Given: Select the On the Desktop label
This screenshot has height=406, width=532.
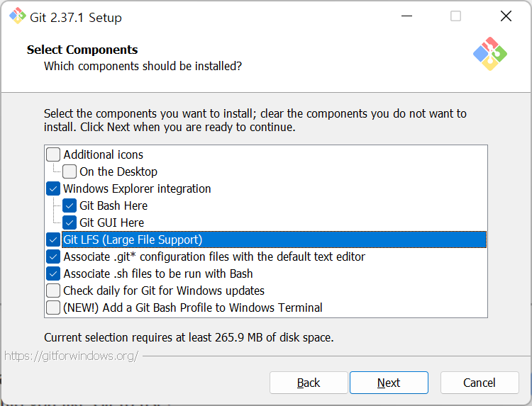Looking at the screenshot, I should coord(118,171).
